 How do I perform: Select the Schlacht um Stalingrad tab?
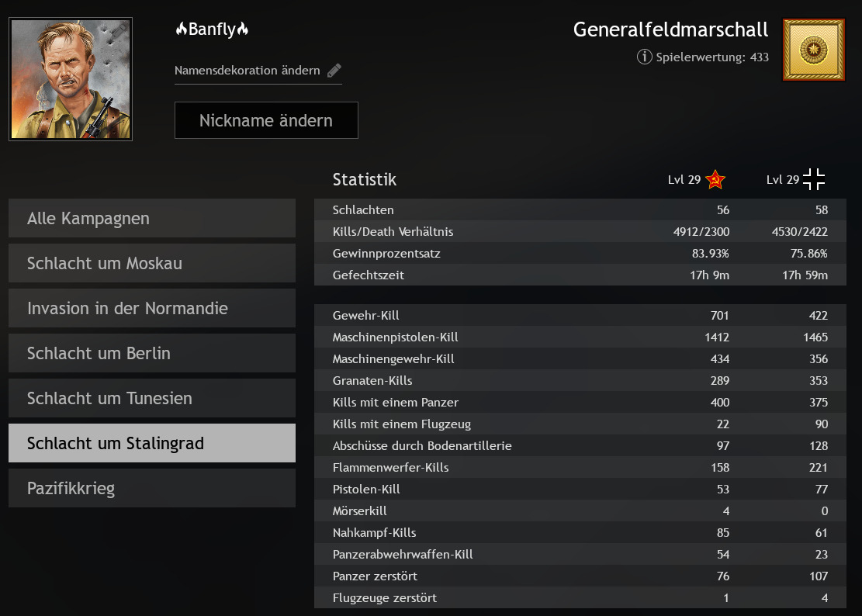point(152,443)
